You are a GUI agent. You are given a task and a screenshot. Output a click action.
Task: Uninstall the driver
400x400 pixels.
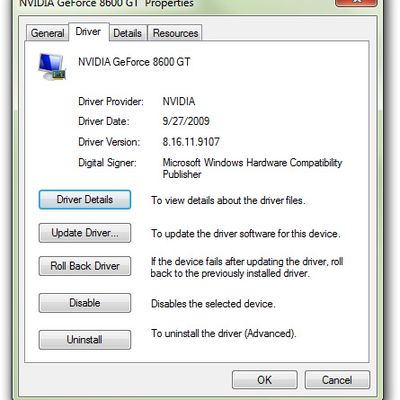coord(85,340)
